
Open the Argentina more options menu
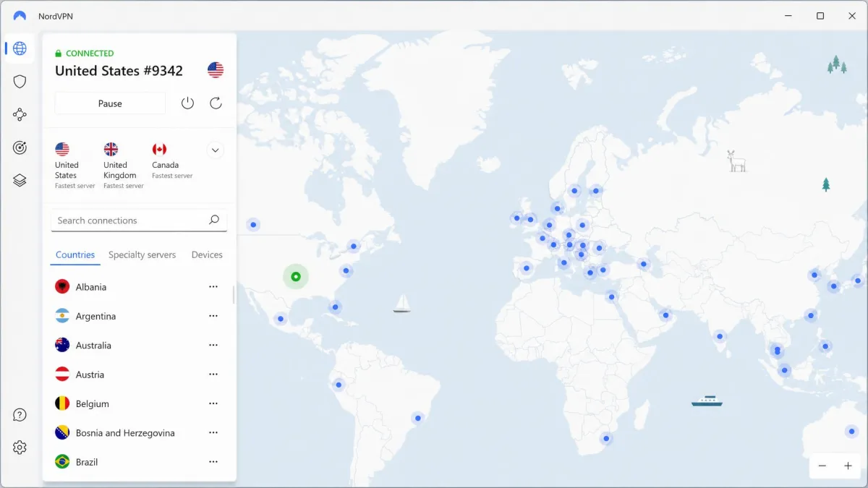[x=213, y=316]
